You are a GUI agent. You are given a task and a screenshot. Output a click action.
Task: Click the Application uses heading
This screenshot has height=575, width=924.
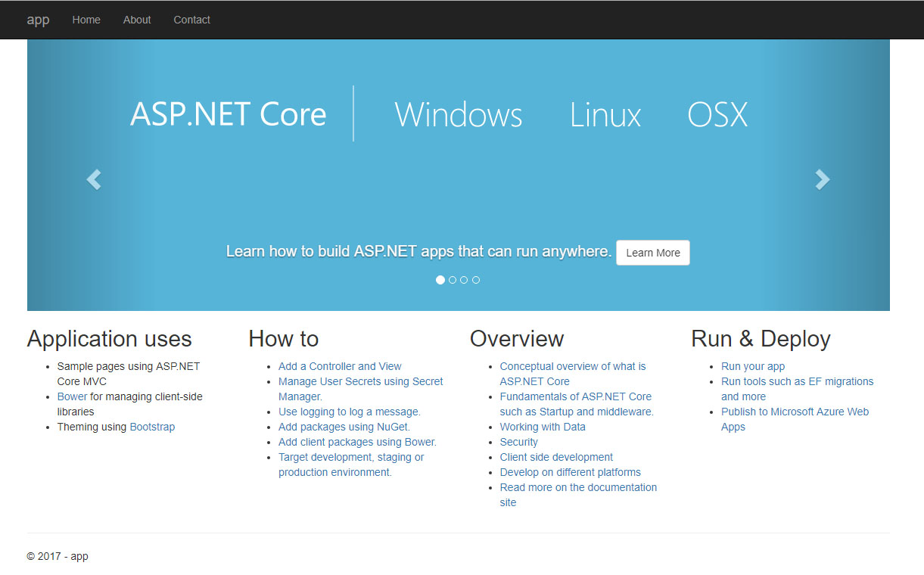[110, 338]
